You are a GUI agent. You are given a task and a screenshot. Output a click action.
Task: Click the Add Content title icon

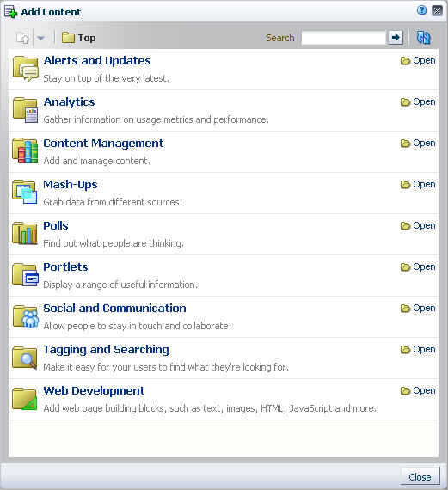pyautogui.click(x=10, y=12)
